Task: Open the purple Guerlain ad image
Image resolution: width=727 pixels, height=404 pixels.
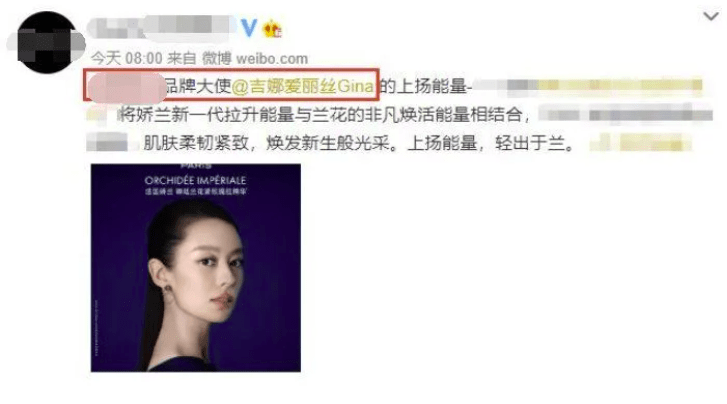Action: (x=196, y=268)
